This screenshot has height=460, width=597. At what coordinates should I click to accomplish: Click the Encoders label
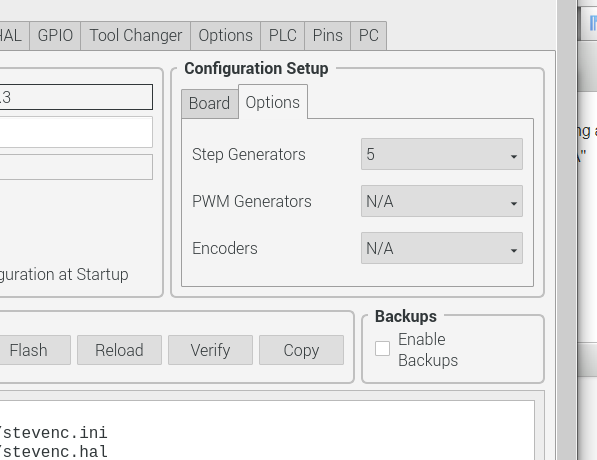click(225, 248)
